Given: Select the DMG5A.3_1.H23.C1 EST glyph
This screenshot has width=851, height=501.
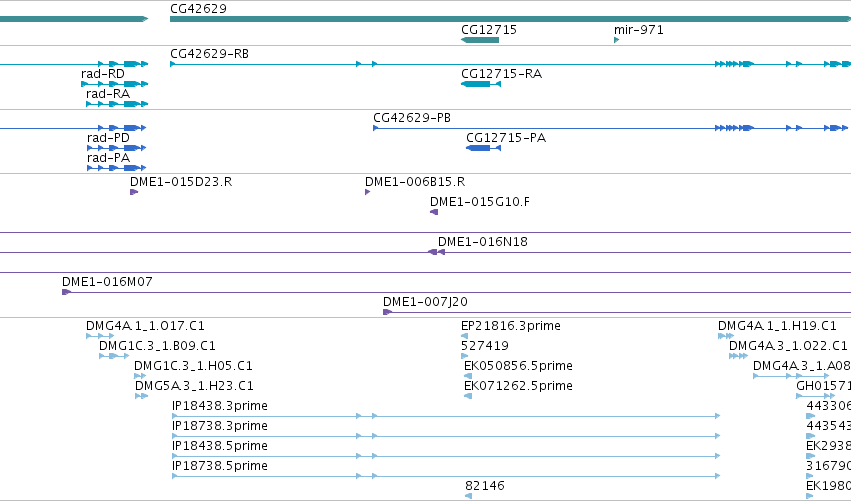Looking at the screenshot, I should (142, 396).
